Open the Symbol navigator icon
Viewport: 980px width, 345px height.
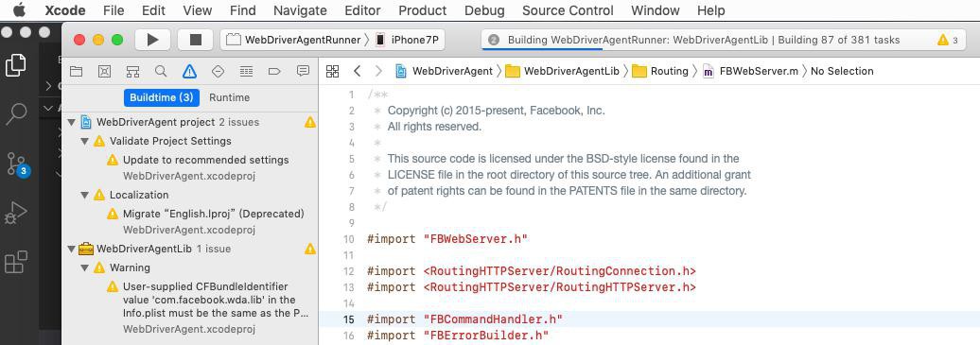(132, 71)
